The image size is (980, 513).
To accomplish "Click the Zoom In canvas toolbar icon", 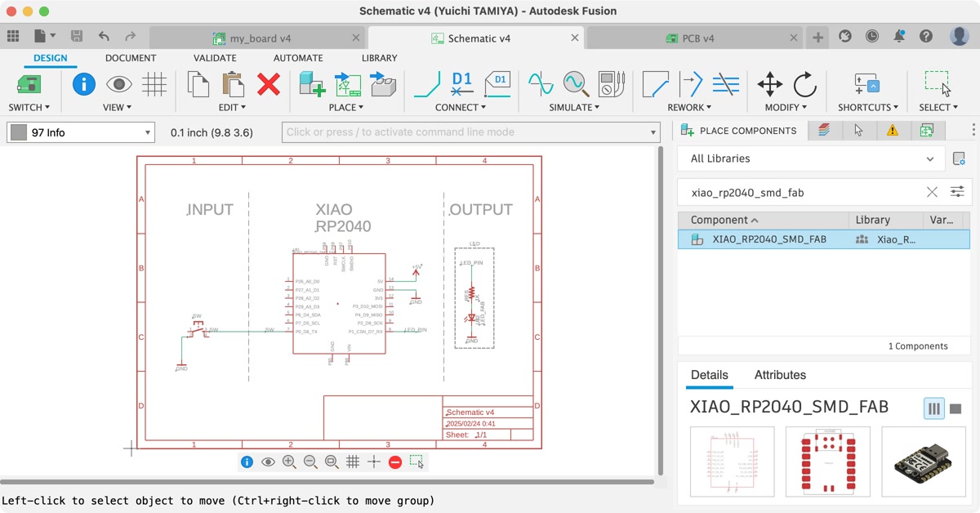I will 289,462.
